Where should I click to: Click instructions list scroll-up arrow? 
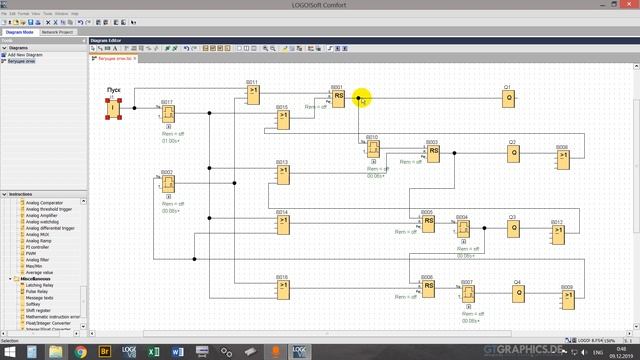(x=83, y=201)
